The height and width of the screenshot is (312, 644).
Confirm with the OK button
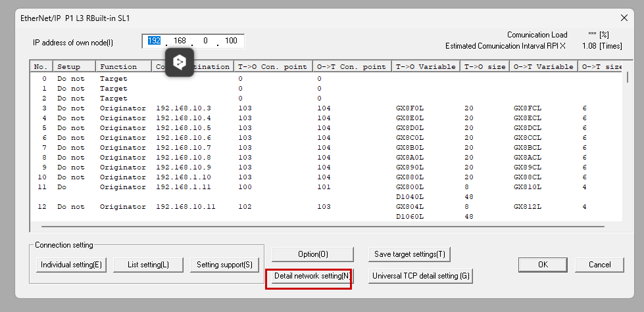click(543, 265)
